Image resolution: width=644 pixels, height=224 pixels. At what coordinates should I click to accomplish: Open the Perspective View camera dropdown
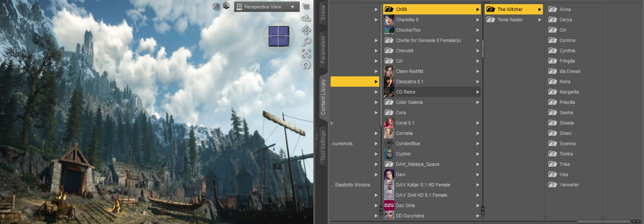(267, 7)
